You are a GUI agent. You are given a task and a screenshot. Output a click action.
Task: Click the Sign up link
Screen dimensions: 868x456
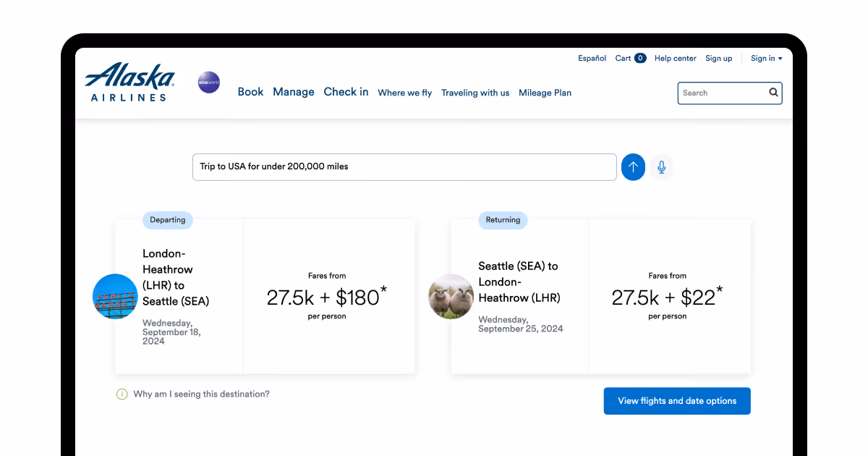(719, 59)
